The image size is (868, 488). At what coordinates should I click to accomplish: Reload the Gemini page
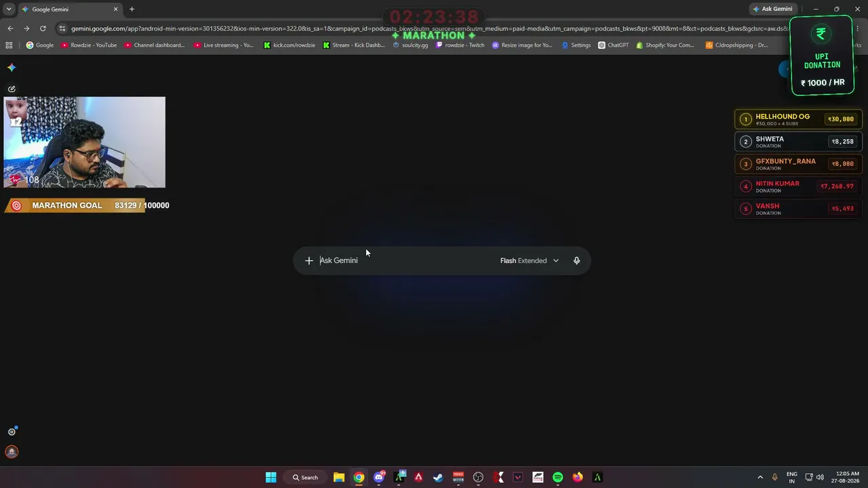(x=43, y=28)
